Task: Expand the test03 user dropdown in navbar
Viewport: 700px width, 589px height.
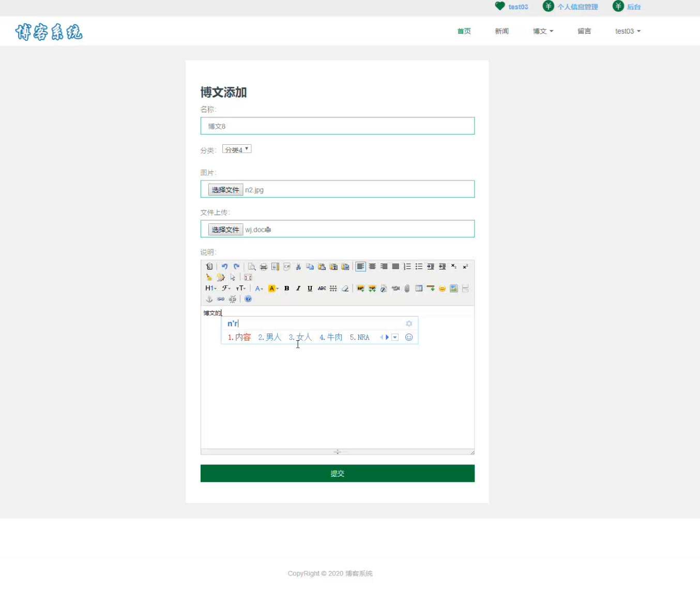Action: (628, 31)
